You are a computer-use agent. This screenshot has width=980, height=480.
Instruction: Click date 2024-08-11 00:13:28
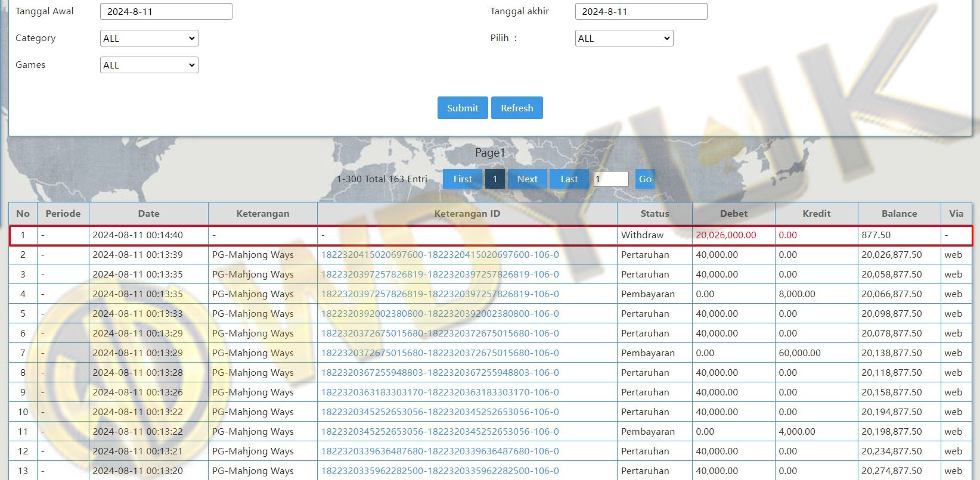coord(138,372)
